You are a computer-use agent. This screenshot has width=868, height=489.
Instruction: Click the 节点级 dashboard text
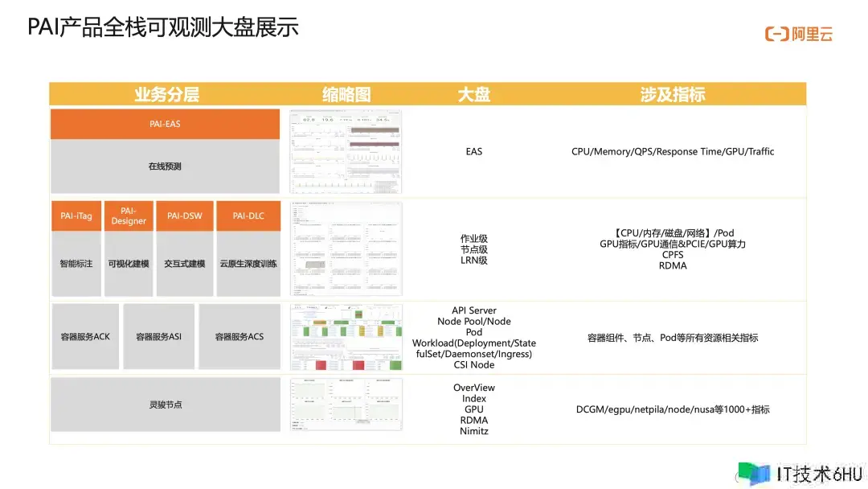pos(474,250)
